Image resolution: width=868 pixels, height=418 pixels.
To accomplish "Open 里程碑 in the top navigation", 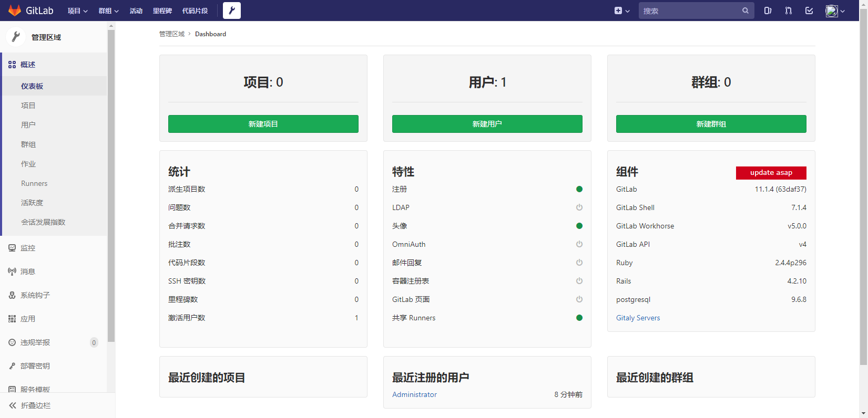I will coord(162,11).
